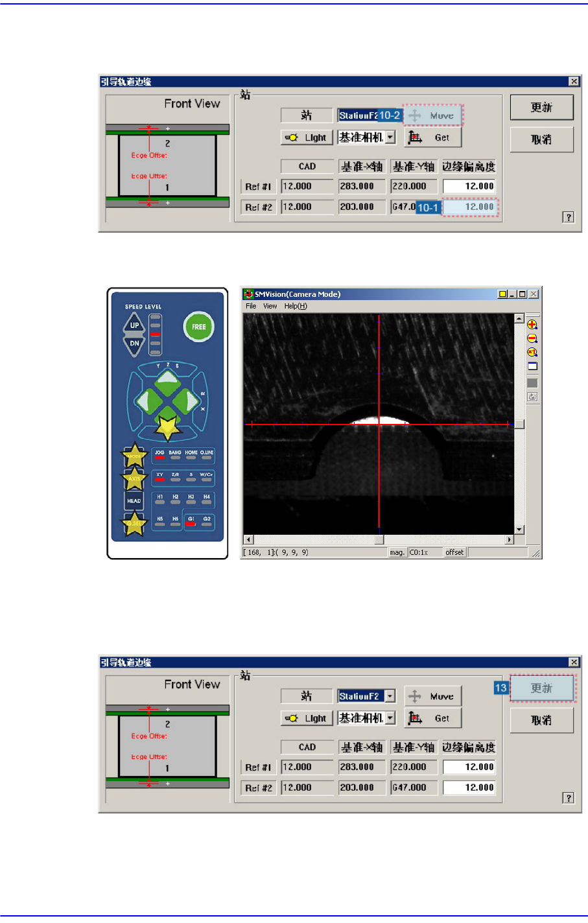The width and height of the screenshot is (588, 923).
Task: Click Ref #1 边缘偏离度 input in the lower dialog
Action: point(469,767)
